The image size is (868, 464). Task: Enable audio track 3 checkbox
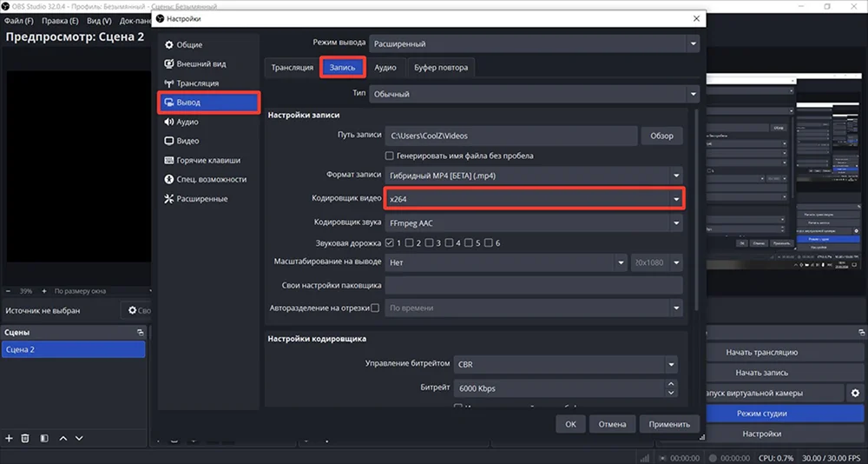[429, 242]
